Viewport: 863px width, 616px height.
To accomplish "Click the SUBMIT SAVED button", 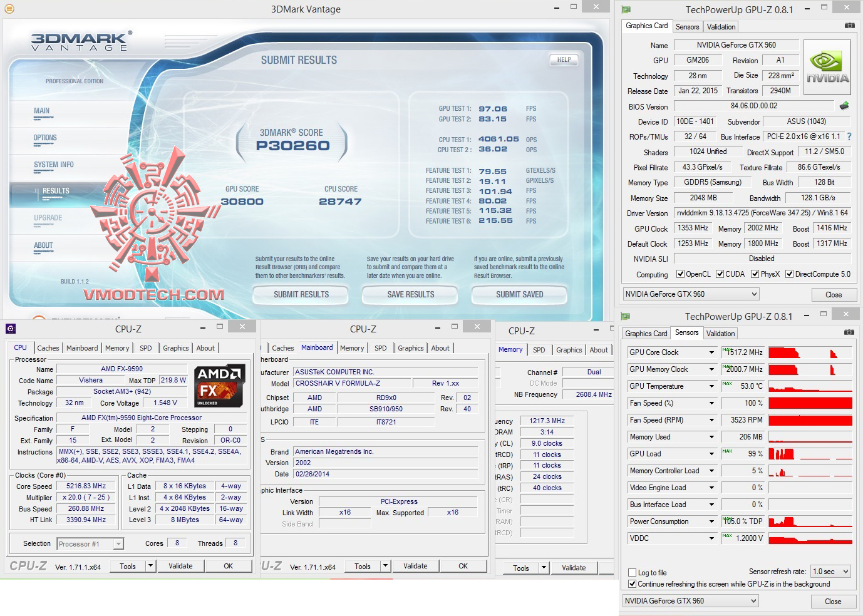I will coord(520,294).
